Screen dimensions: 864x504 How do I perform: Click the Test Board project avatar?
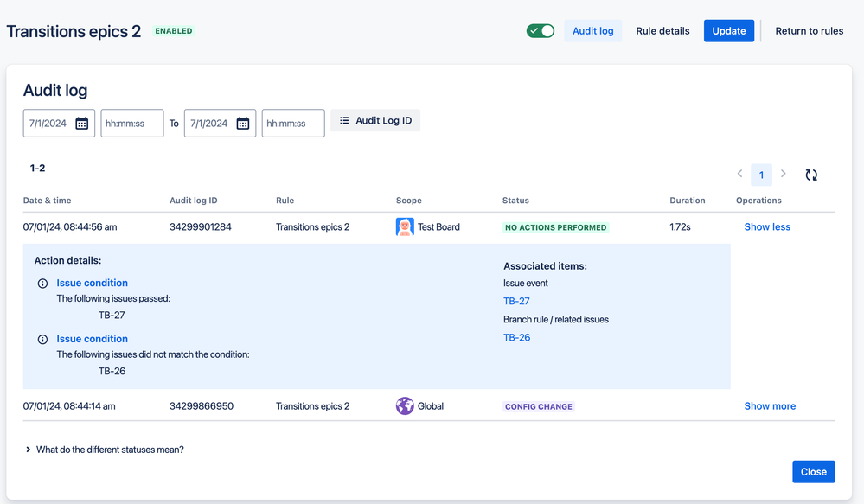(405, 227)
